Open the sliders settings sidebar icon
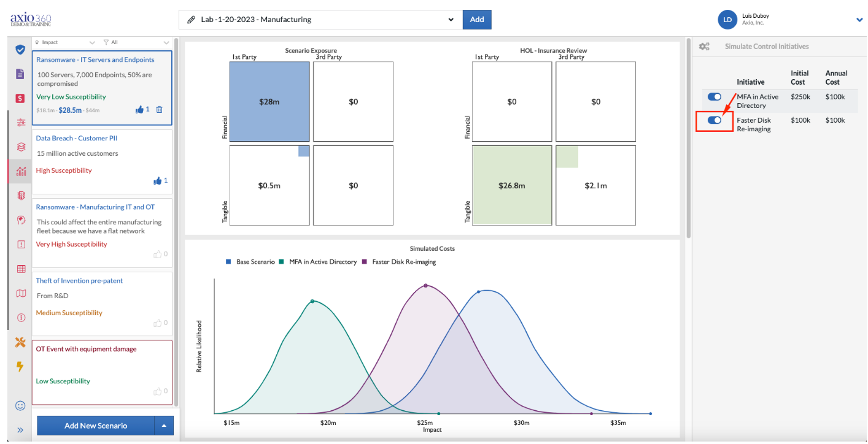 [x=20, y=122]
